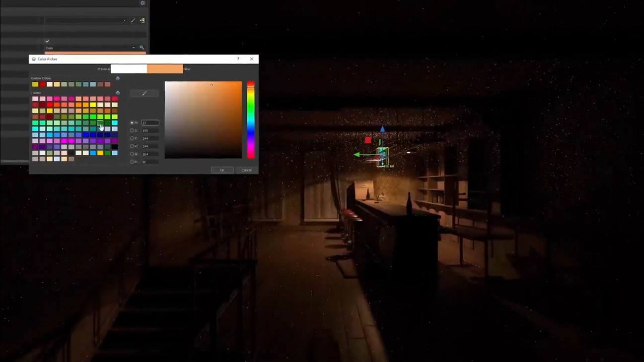
Task: Click the eyedropper color picker tool
Action: [144, 93]
